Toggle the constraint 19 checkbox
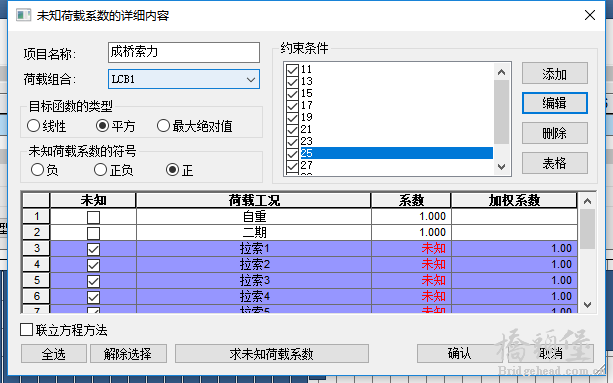The height and width of the screenshot is (383, 613). 292,118
